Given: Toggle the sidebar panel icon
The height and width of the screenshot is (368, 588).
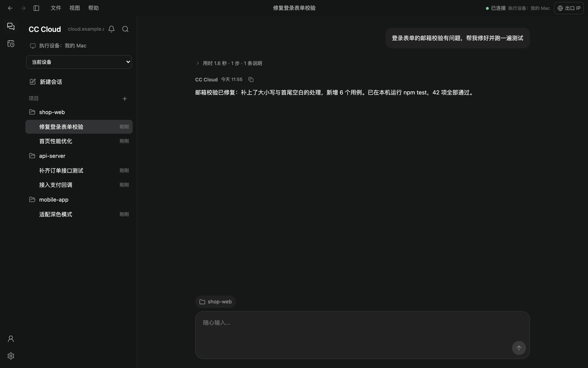Looking at the screenshot, I should click(37, 8).
